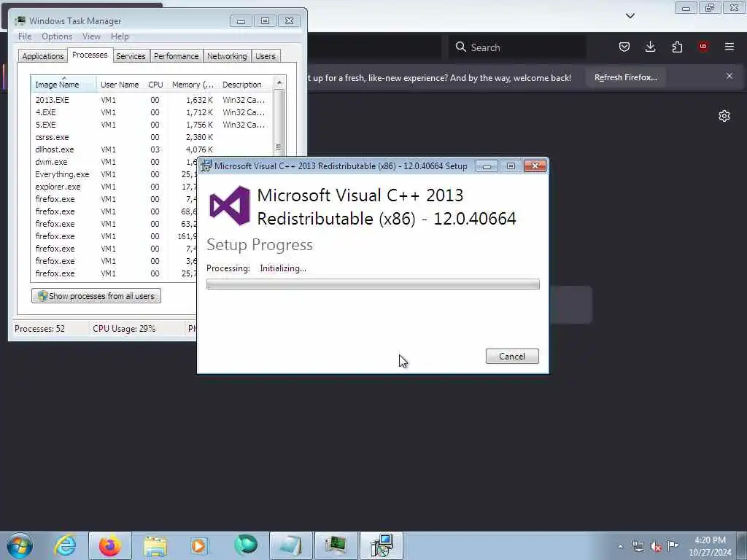Select the Everything.exe process

point(115,174)
